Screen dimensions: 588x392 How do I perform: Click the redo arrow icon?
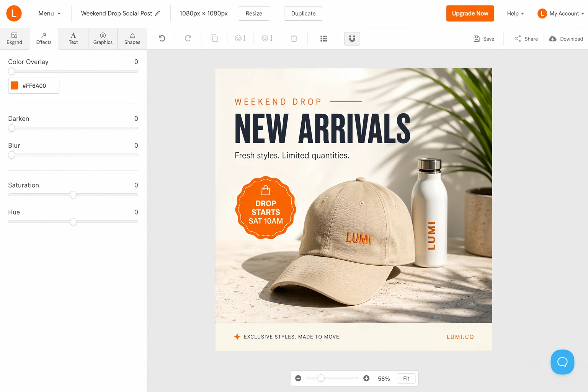pos(188,38)
